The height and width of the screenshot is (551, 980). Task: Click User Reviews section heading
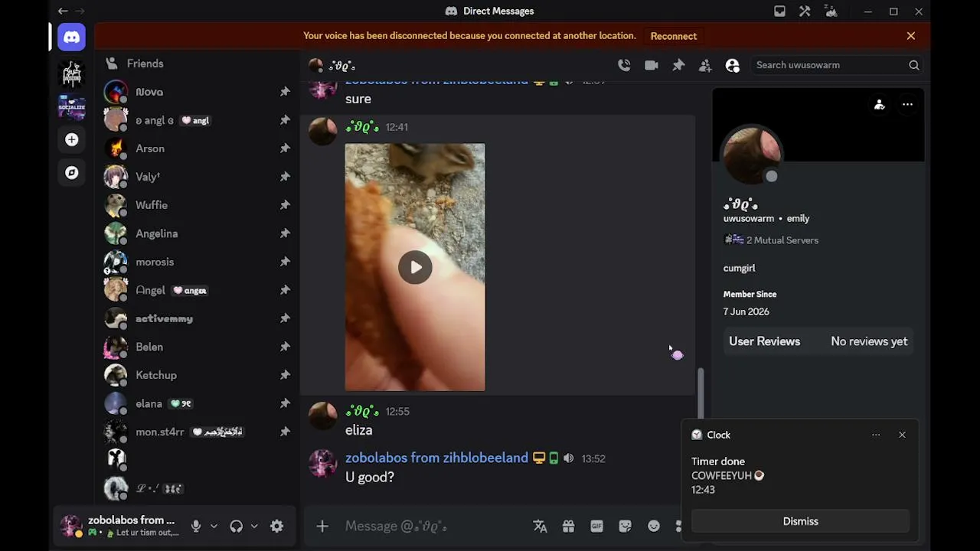click(x=764, y=341)
